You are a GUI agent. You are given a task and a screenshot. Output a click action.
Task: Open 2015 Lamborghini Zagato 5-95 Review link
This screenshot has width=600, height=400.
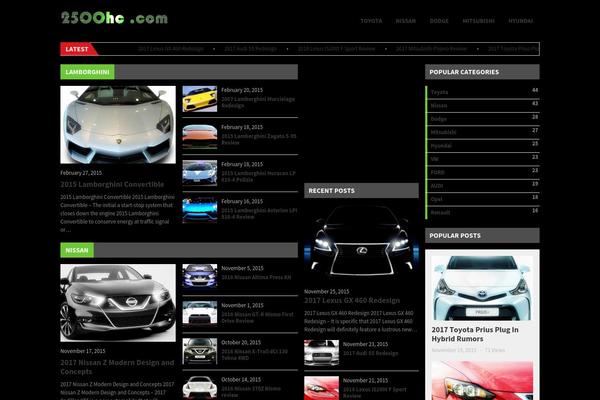coord(259,139)
